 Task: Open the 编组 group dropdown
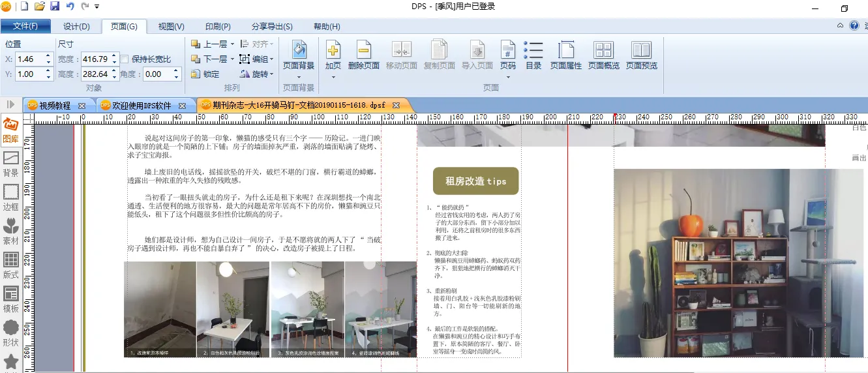(272, 59)
